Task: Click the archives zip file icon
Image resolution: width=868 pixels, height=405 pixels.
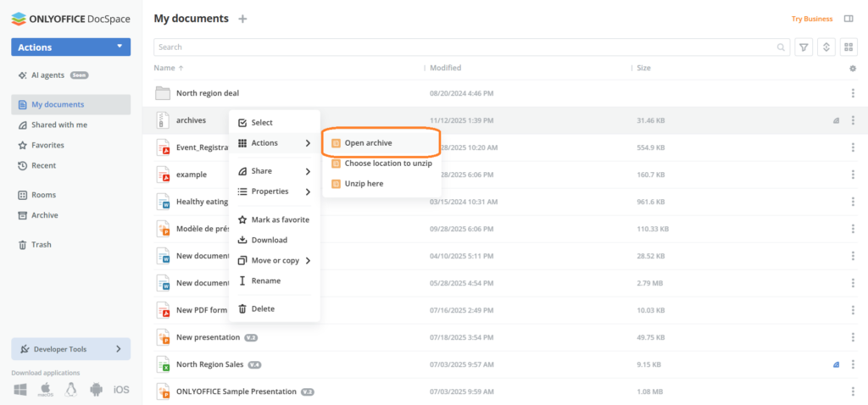Action: tap(163, 120)
